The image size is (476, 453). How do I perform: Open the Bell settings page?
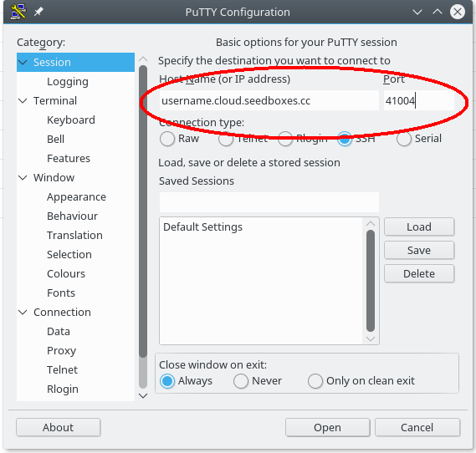point(55,140)
